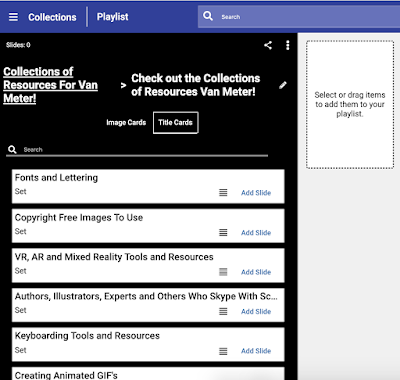
Task: Click the share icon
Action: click(268, 45)
